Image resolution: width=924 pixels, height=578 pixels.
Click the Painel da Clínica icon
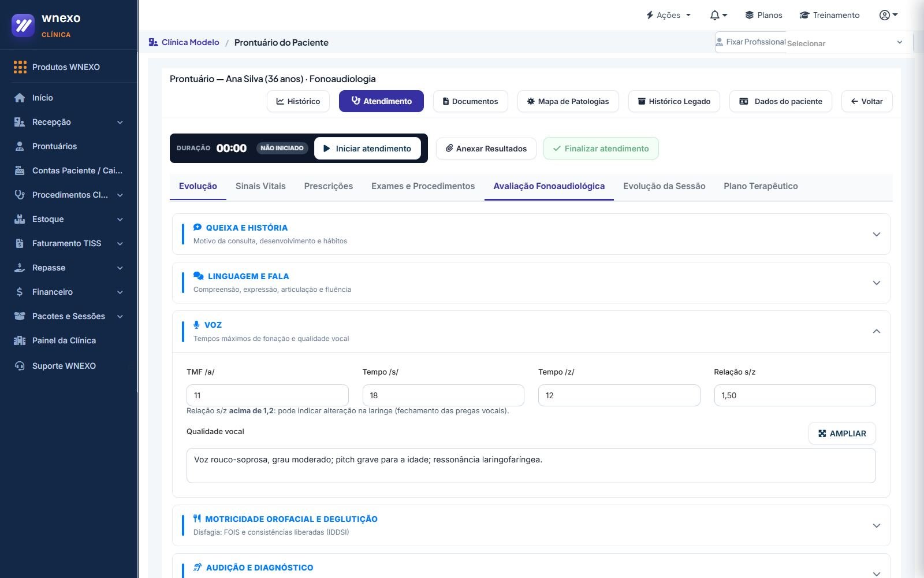[x=20, y=340]
